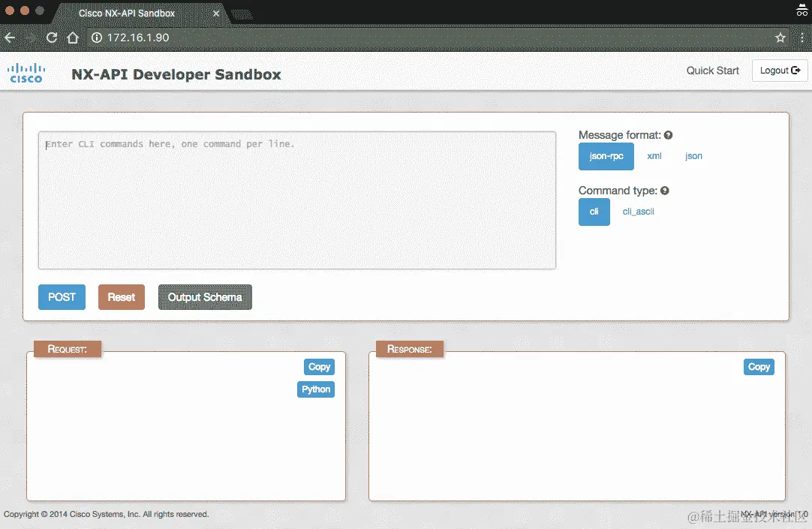Reload the page with the refresh icon
812x529 pixels.
51,38
